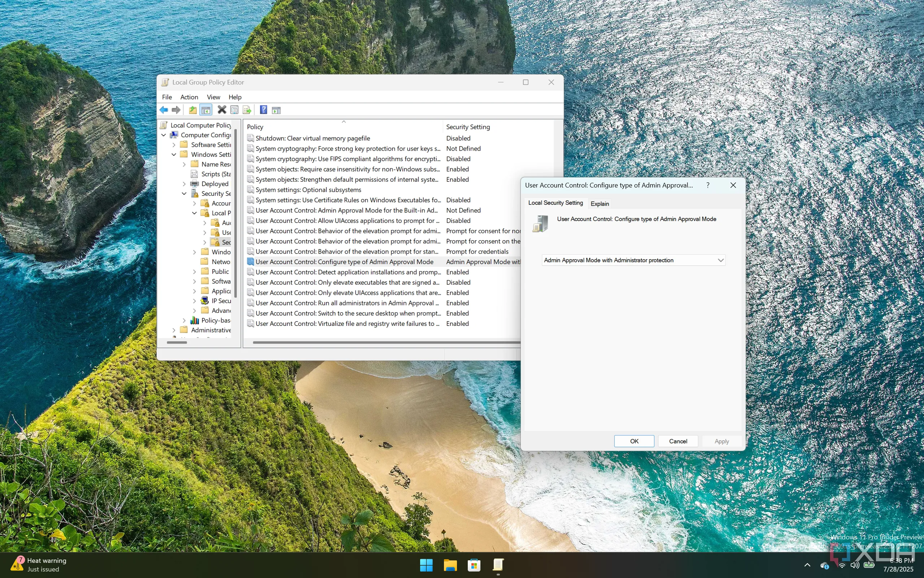Screen dimensions: 924x578
Task: Expand the Public Key Policies node
Action: [194, 271]
